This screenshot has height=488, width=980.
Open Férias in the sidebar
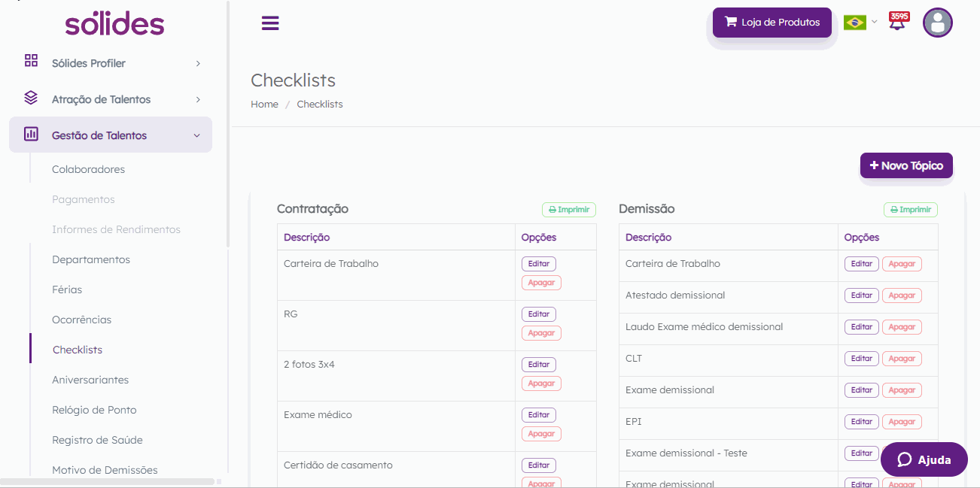(x=67, y=289)
